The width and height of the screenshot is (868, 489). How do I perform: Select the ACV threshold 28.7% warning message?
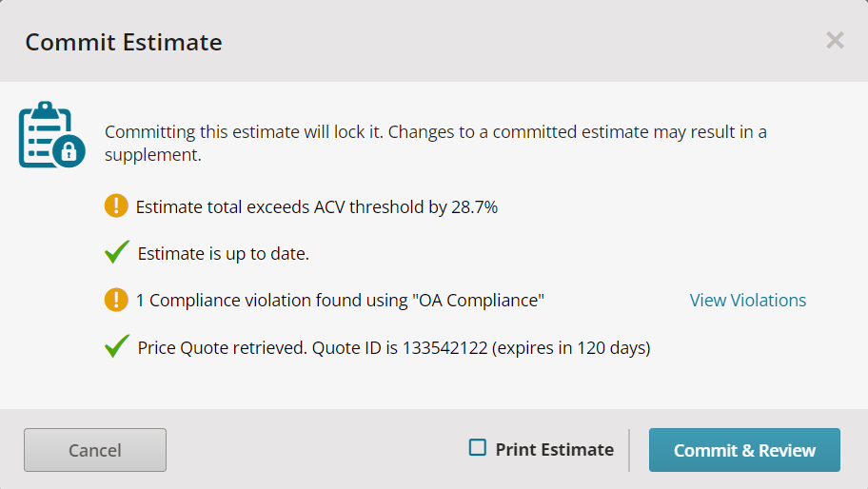click(x=317, y=206)
